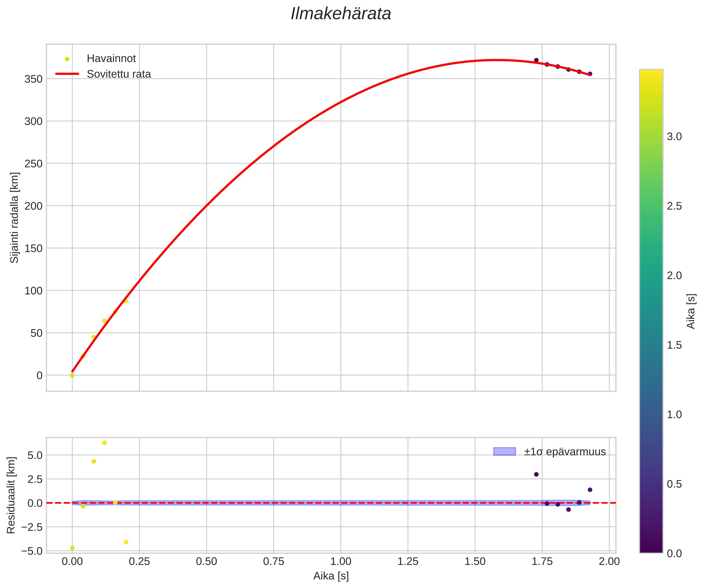Click the 1.50 x-axis tick label
The height and width of the screenshot is (588, 703).
point(475,562)
